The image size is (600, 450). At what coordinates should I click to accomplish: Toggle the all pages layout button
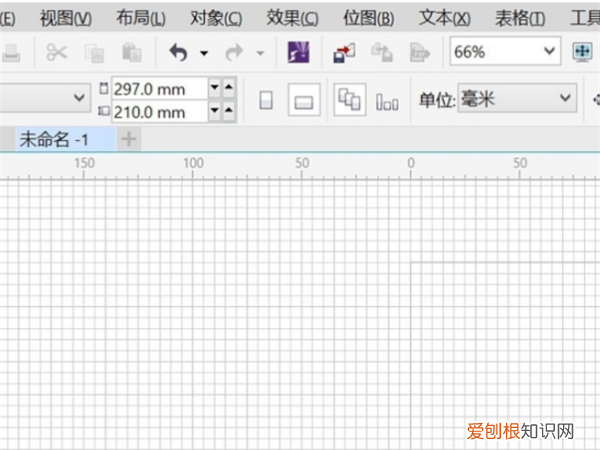click(x=349, y=99)
